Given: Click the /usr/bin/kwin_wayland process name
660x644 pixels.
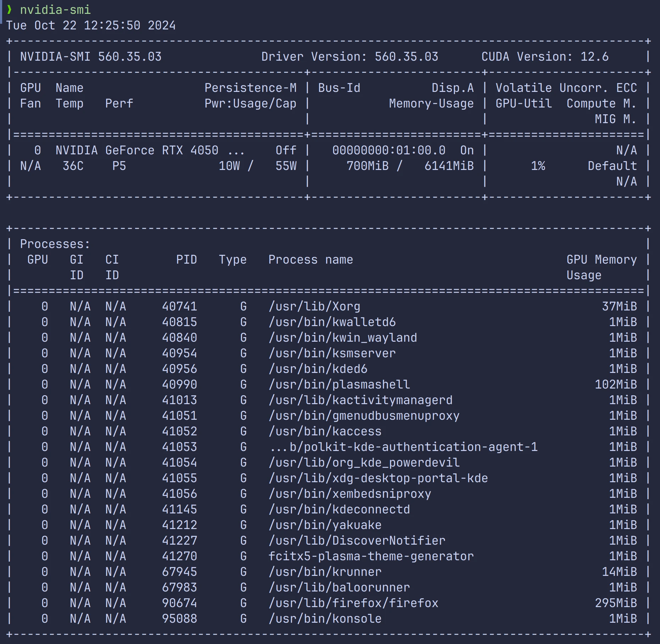Looking at the screenshot, I should point(342,338).
